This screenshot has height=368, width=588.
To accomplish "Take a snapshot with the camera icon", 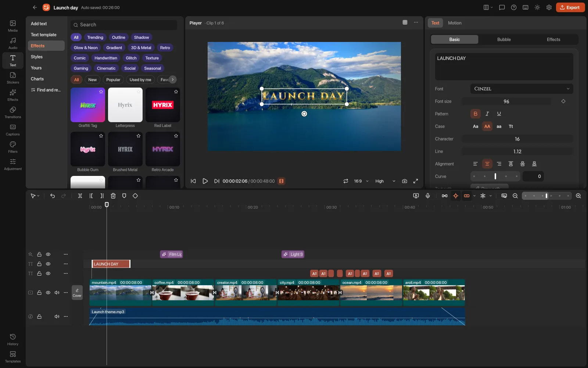I will point(405,181).
